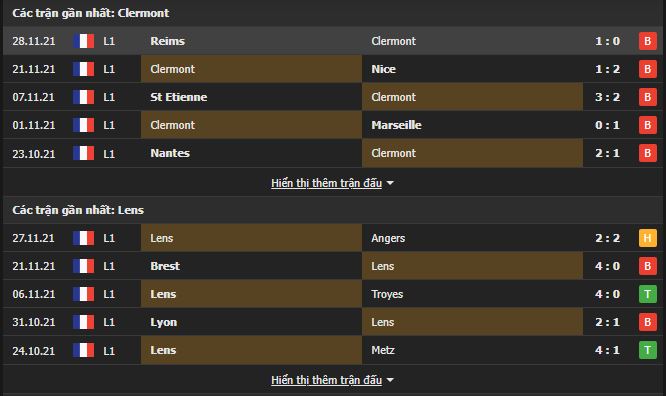The width and height of the screenshot is (666, 396).
Task: Click the green T badge for Lens-Metz
Action: [647, 350]
